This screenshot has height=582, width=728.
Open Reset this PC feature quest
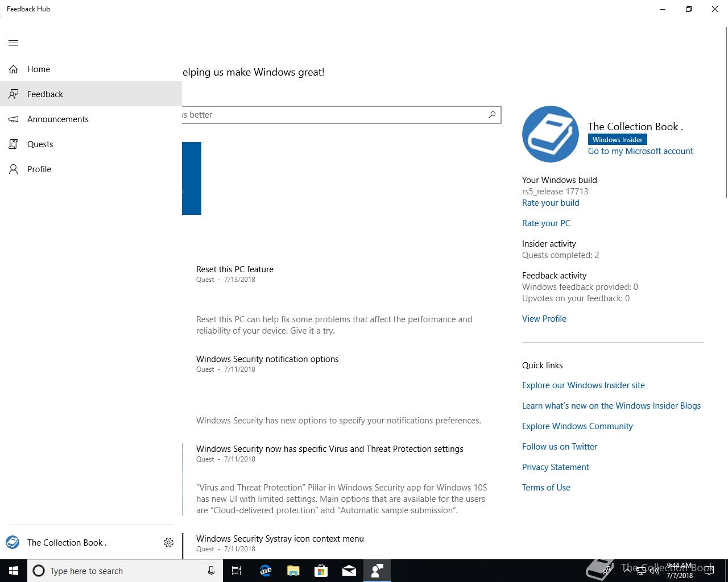(x=235, y=269)
